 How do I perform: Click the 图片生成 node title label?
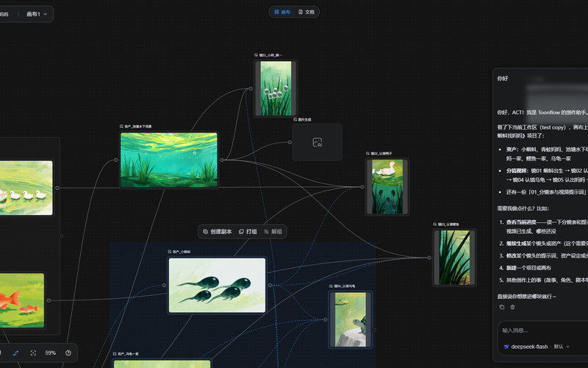coord(304,119)
